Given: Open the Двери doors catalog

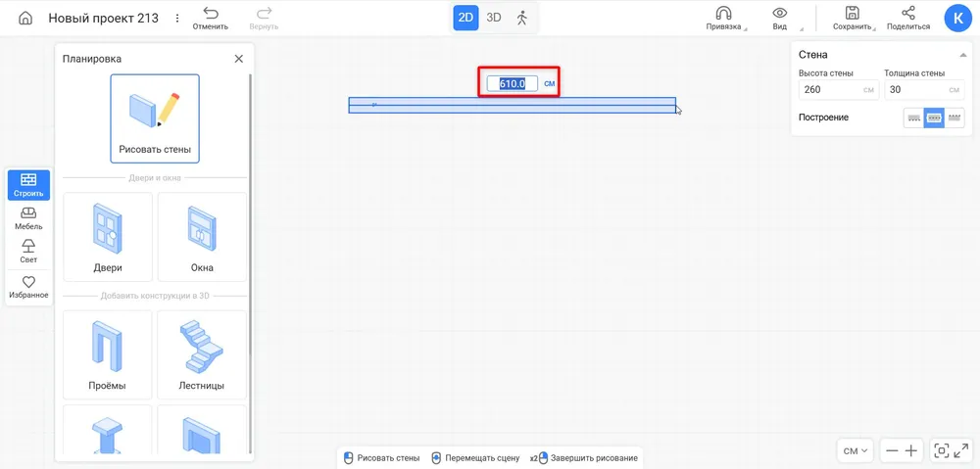Looking at the screenshot, I should pos(108,237).
